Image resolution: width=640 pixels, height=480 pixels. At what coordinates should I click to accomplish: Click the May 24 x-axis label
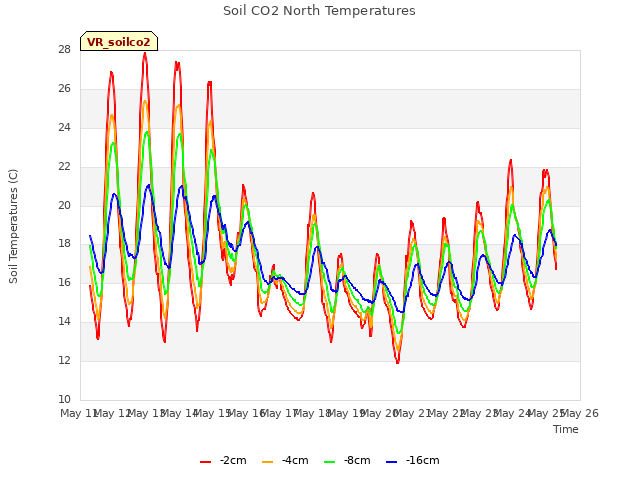point(513,413)
